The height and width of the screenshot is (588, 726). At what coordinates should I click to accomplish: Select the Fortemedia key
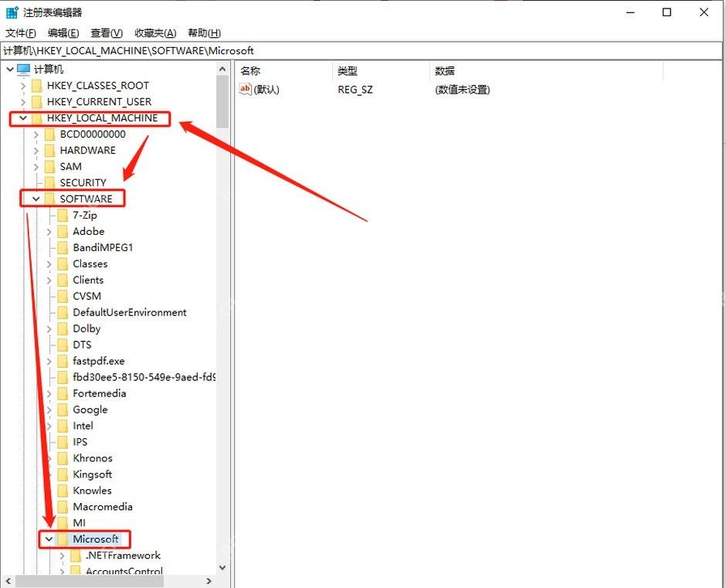click(99, 393)
